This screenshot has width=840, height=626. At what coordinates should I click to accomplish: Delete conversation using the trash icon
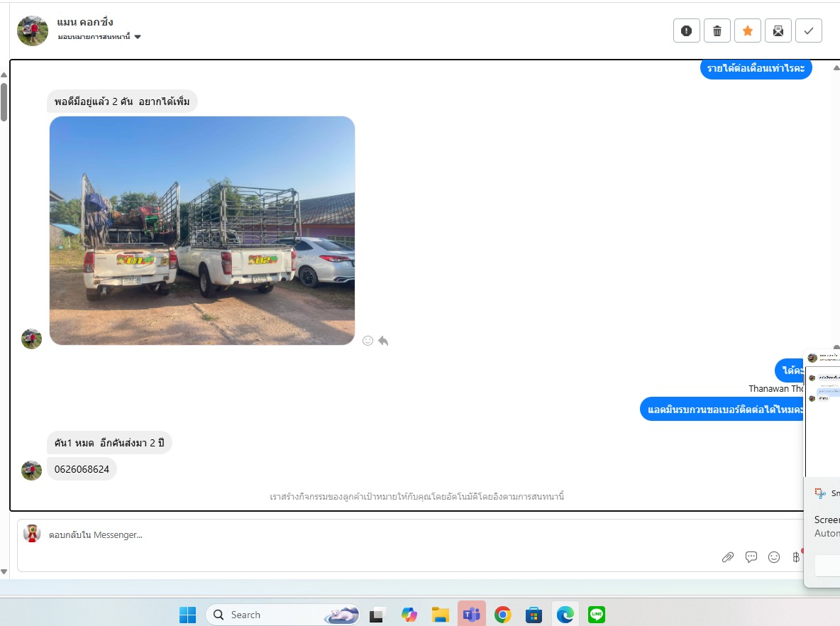coord(717,31)
